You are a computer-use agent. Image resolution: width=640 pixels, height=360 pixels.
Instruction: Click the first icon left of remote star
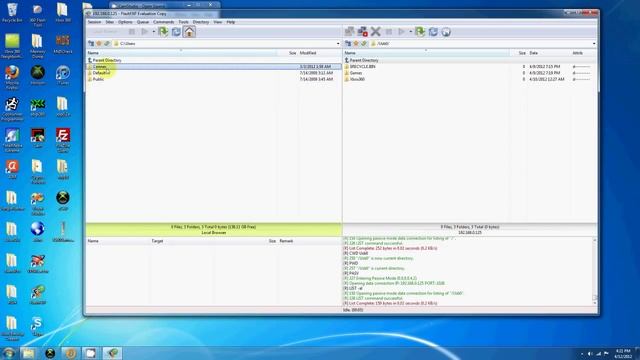tap(348, 44)
